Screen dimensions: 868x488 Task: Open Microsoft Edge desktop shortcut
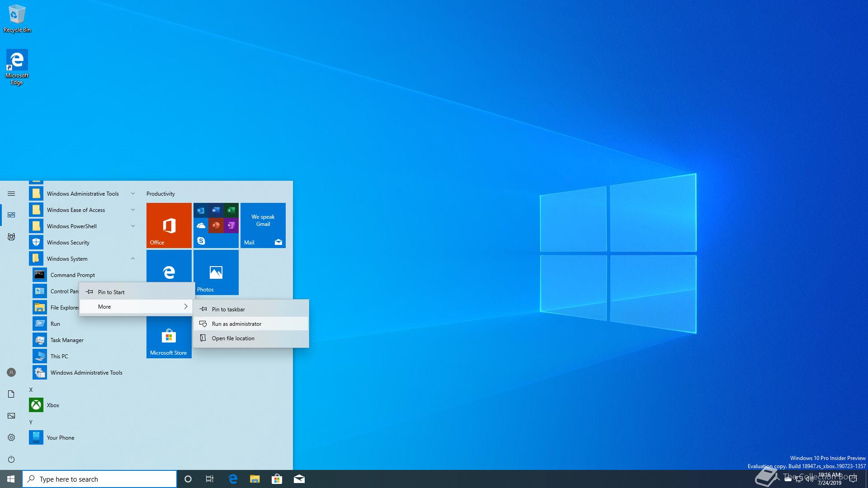pyautogui.click(x=17, y=67)
